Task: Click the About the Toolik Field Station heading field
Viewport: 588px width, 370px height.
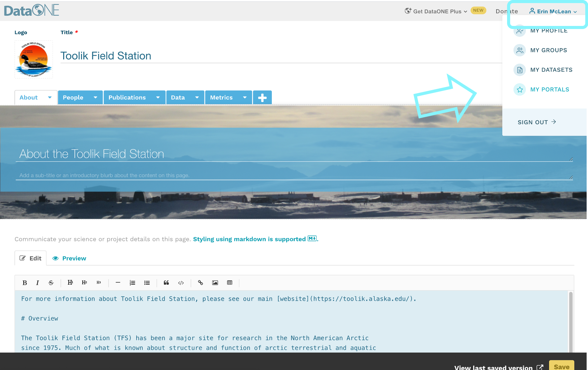Action: (x=294, y=154)
